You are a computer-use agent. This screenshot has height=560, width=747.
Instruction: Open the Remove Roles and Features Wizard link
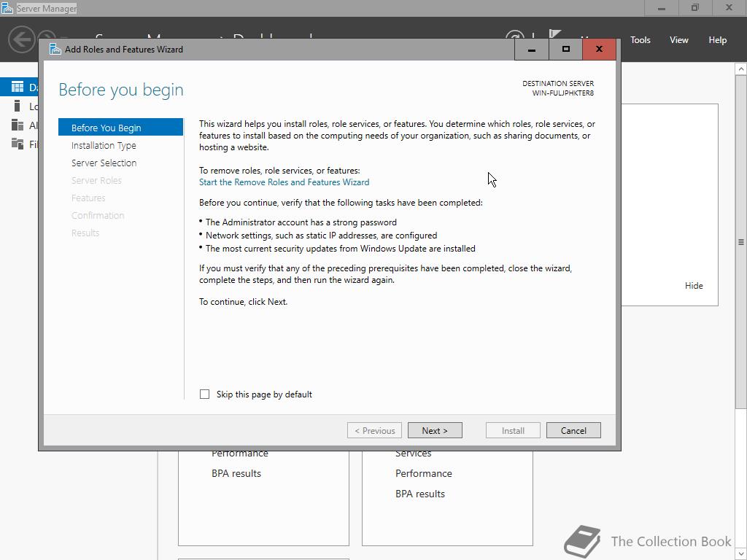pos(284,182)
